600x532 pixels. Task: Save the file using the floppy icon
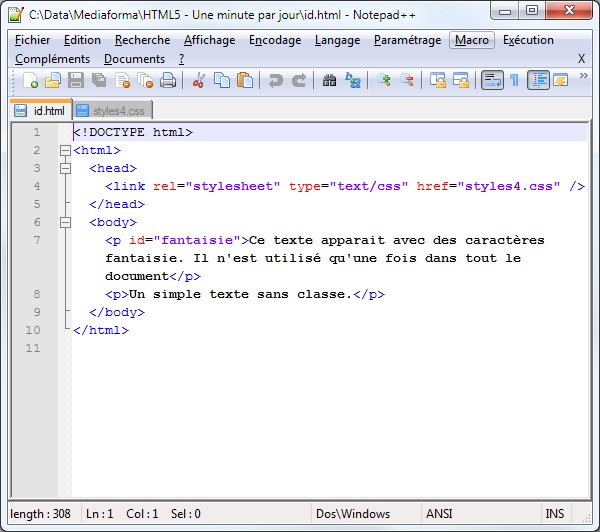coord(75,81)
